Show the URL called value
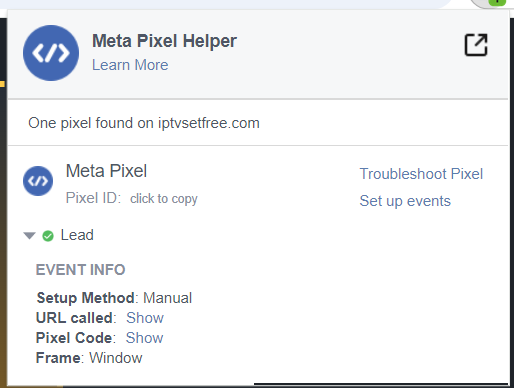The image size is (514, 388). tap(145, 318)
